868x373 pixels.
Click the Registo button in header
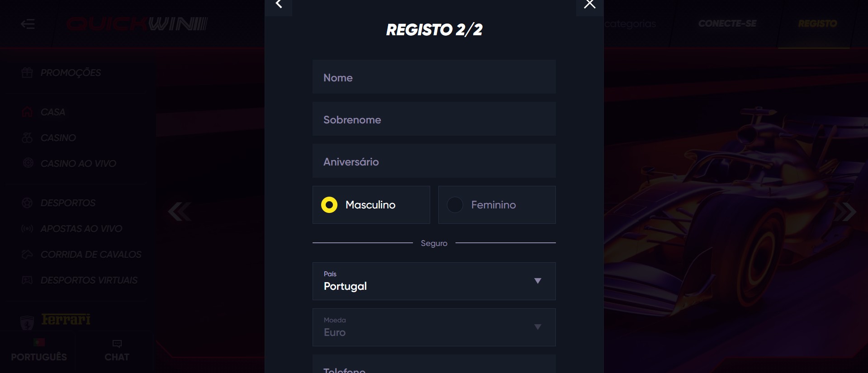(x=817, y=24)
